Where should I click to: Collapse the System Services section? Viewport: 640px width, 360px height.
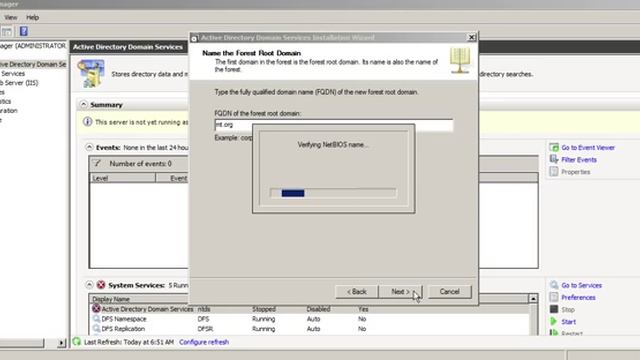(89, 285)
